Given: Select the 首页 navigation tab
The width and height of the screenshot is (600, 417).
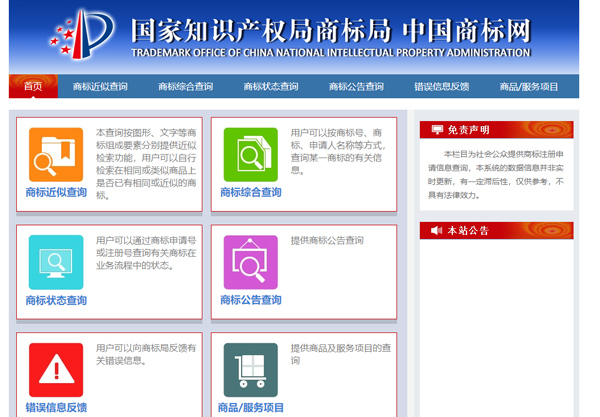Looking at the screenshot, I should (33, 87).
